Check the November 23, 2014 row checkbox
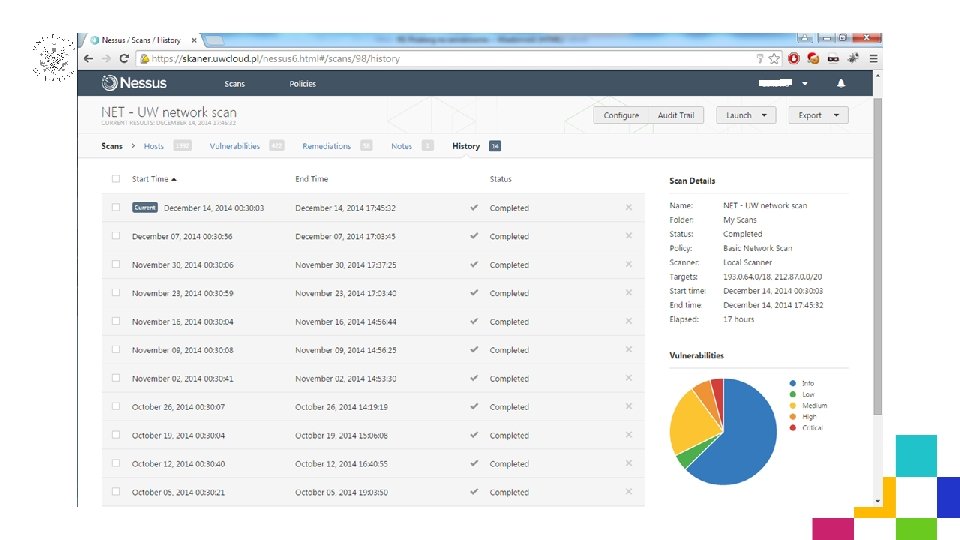Image resolution: width=960 pixels, height=540 pixels. pyautogui.click(x=116, y=293)
